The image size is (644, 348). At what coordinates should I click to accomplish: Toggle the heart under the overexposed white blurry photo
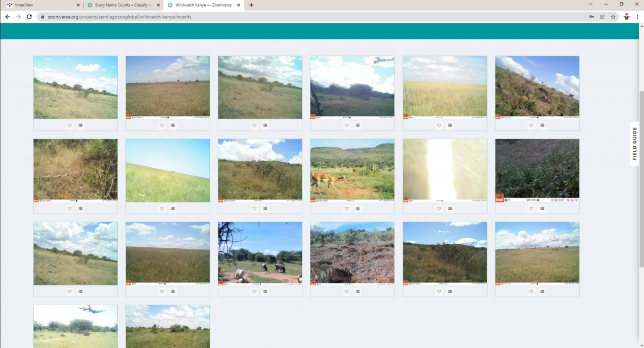[x=439, y=208]
